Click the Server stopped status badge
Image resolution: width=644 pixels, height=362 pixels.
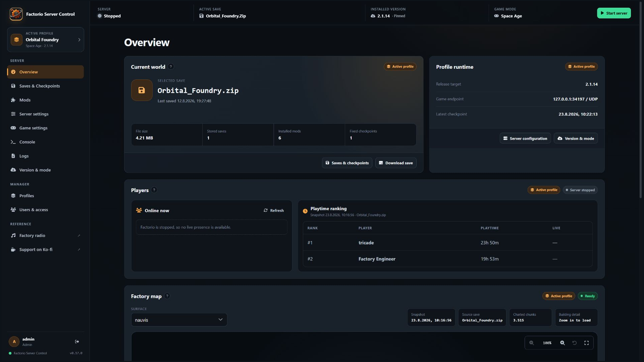click(x=580, y=190)
